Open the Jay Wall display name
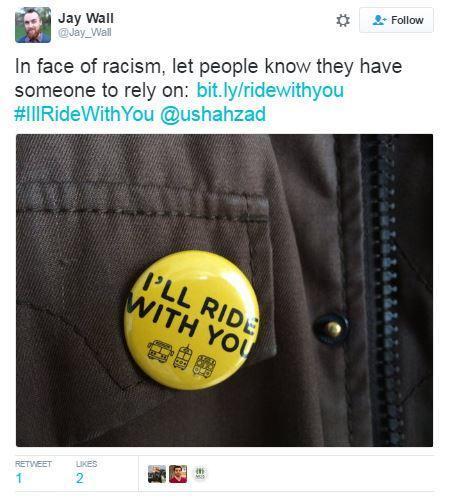The image size is (453, 503). (x=86, y=18)
